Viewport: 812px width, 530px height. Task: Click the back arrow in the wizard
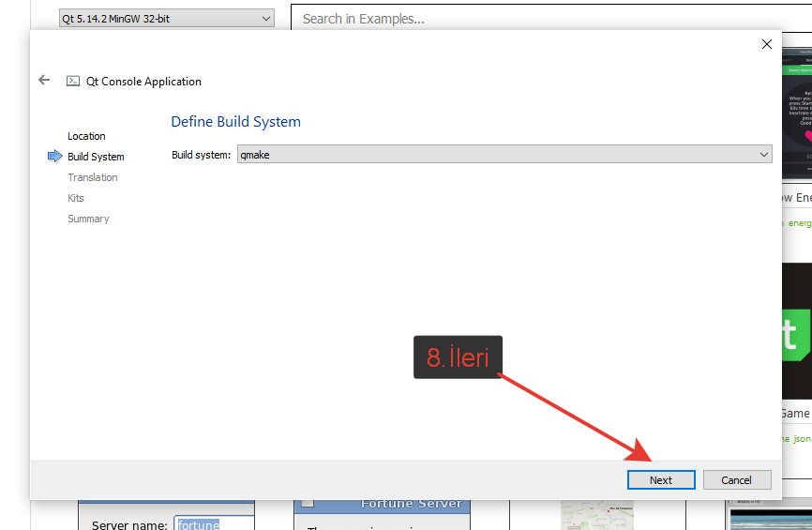[x=44, y=81]
